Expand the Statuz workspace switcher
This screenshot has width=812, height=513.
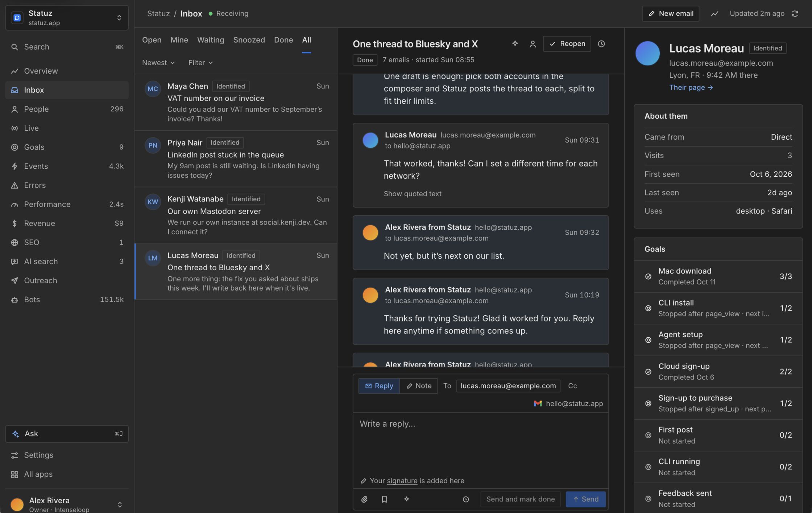click(x=67, y=18)
